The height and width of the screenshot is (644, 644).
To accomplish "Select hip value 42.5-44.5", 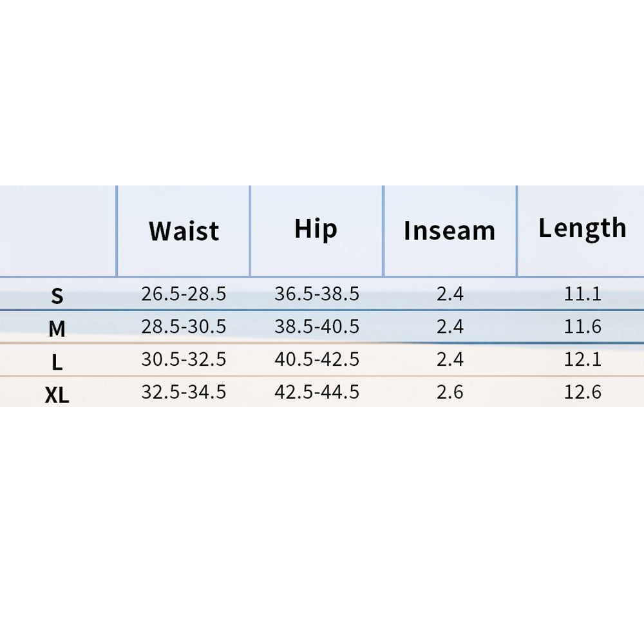I will [x=317, y=392].
